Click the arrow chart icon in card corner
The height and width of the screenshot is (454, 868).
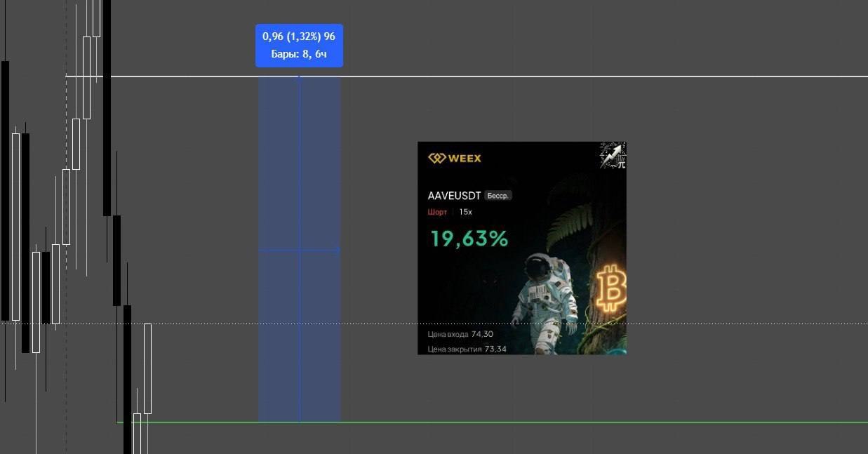click(613, 155)
